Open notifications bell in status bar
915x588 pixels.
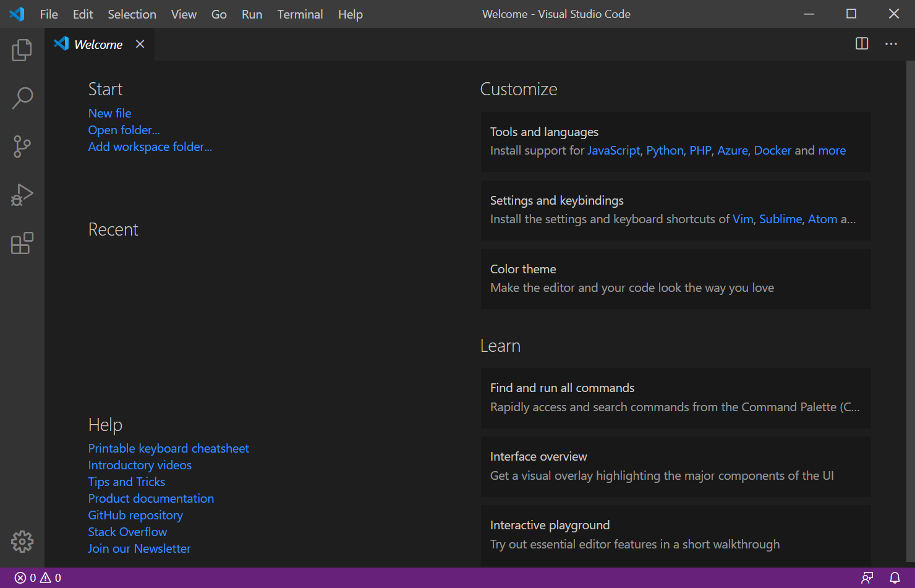pyautogui.click(x=895, y=578)
